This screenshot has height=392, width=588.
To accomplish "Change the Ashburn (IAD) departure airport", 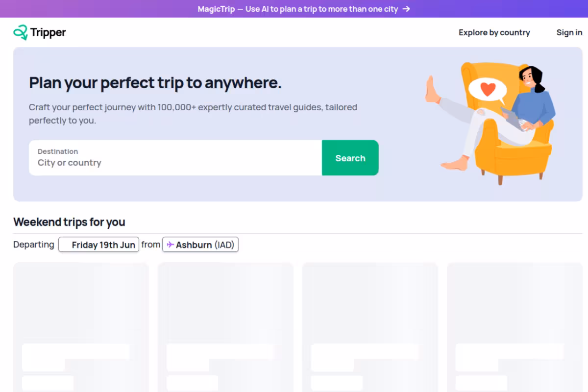I will point(200,245).
